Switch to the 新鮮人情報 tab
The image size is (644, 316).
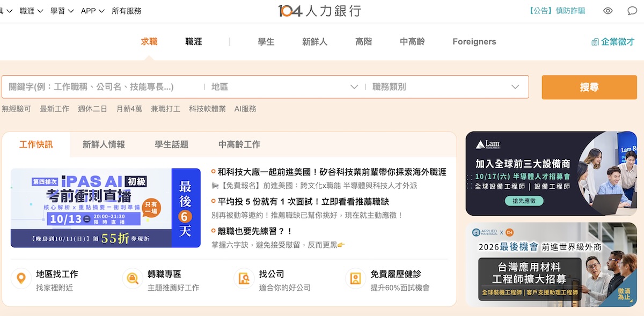104,144
